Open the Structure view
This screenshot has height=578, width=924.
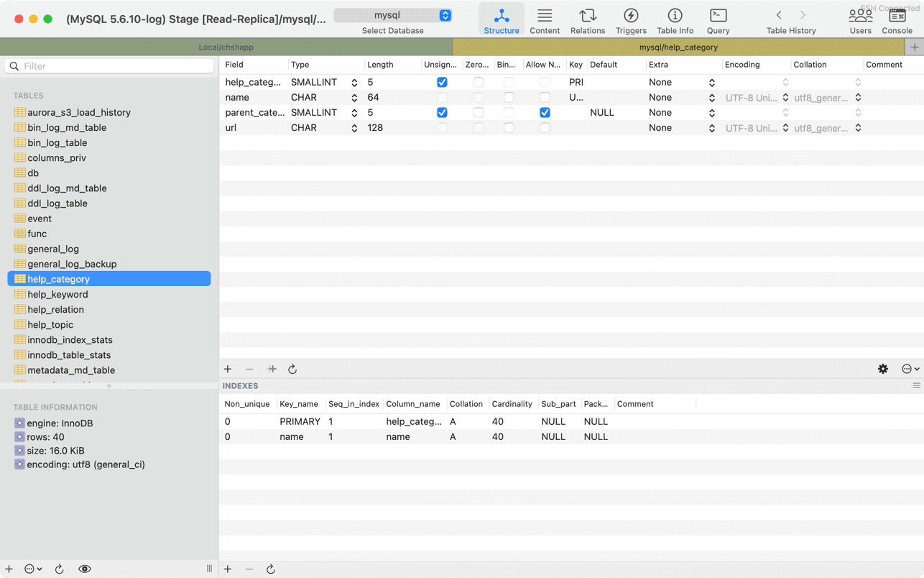tap(501, 20)
